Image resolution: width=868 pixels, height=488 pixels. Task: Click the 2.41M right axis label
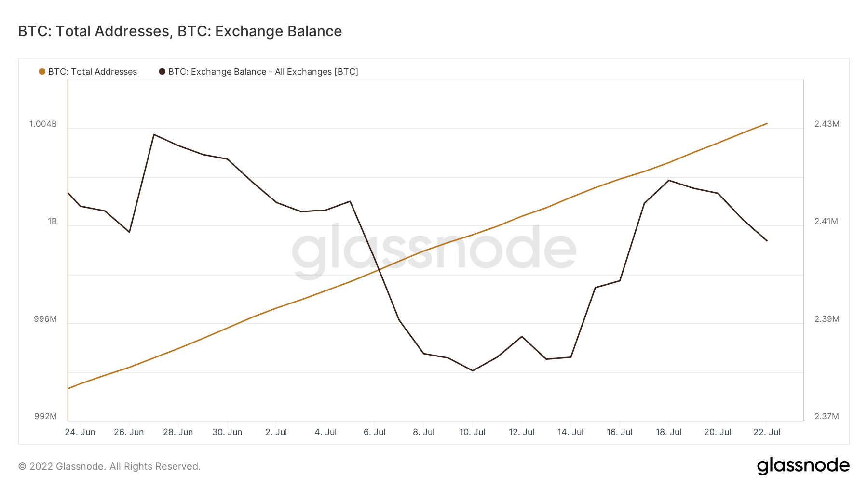(x=826, y=221)
